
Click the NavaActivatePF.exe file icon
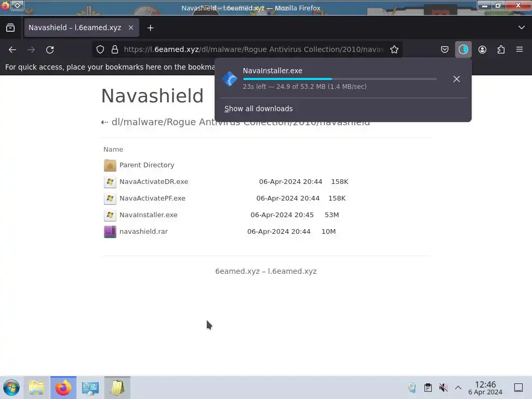coord(110,198)
